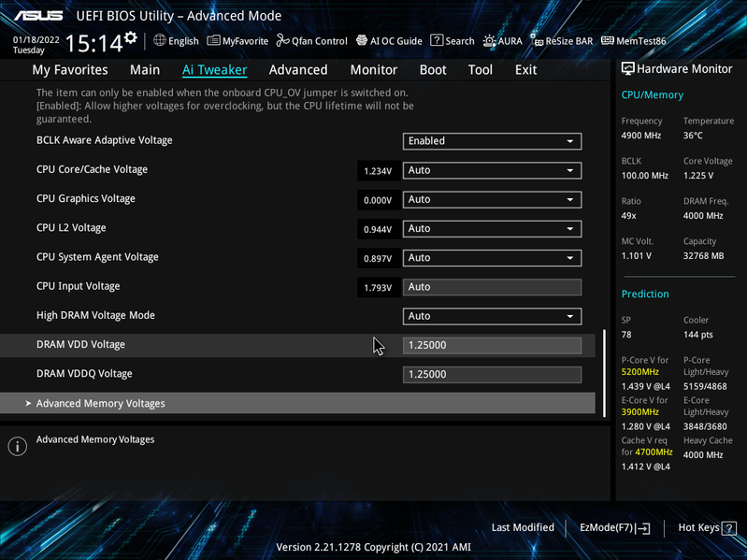Viewport: 747px width, 560px height.
Task: Click the settings list scrollbar
Action: pyautogui.click(x=604, y=373)
